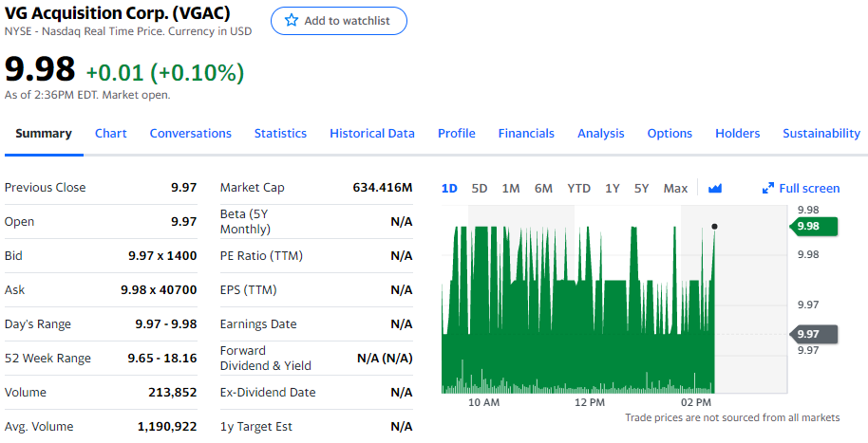Click the 12 PM axis label
The width and height of the screenshot is (868, 443).
(x=590, y=402)
